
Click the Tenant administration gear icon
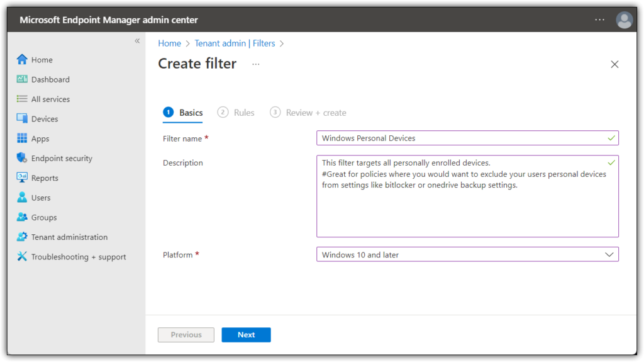pyautogui.click(x=22, y=237)
